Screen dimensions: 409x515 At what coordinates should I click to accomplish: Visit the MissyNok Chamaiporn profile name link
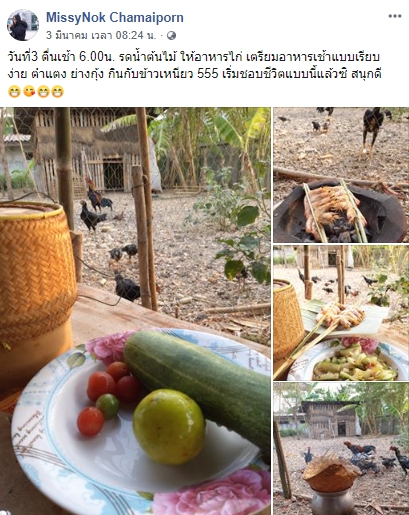click(x=115, y=17)
